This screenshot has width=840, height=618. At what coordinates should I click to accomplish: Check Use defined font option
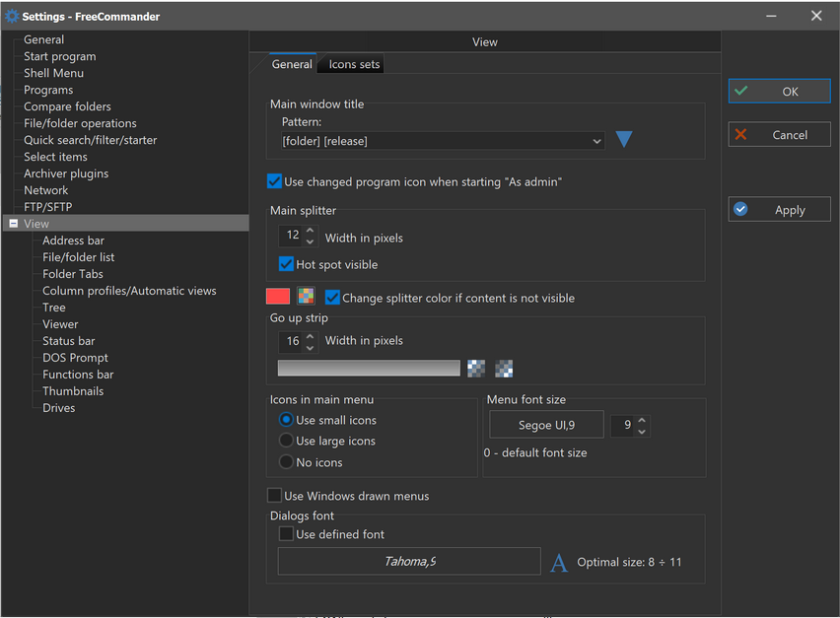pyautogui.click(x=286, y=534)
